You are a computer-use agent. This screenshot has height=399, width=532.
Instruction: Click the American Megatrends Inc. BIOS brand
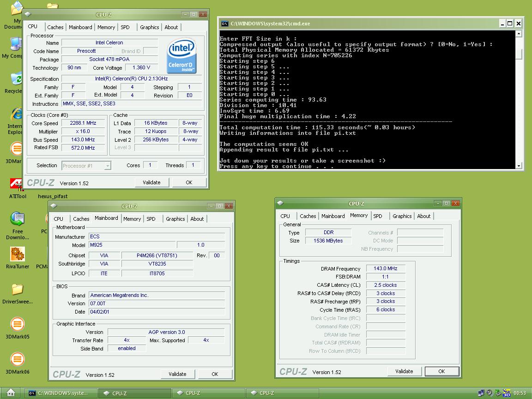point(157,295)
